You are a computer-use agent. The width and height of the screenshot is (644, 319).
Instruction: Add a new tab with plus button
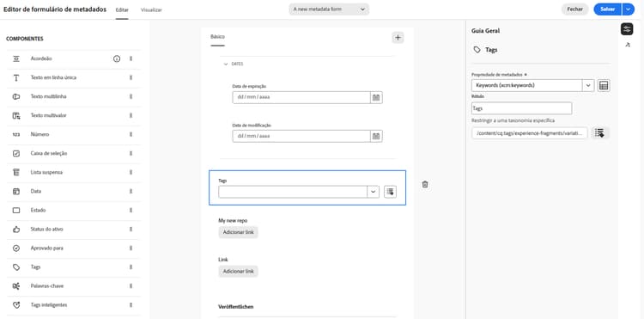click(x=398, y=38)
